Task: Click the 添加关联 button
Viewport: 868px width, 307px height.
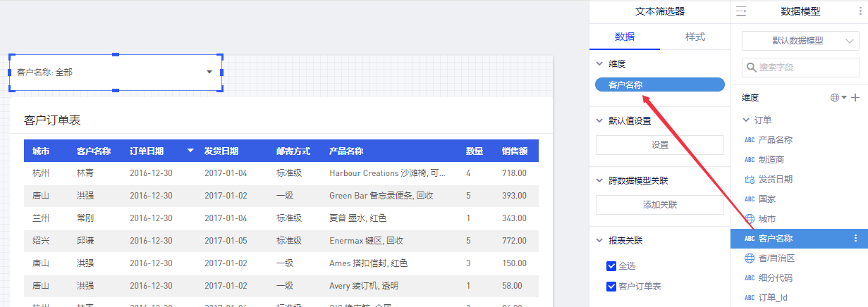Action: pyautogui.click(x=659, y=205)
